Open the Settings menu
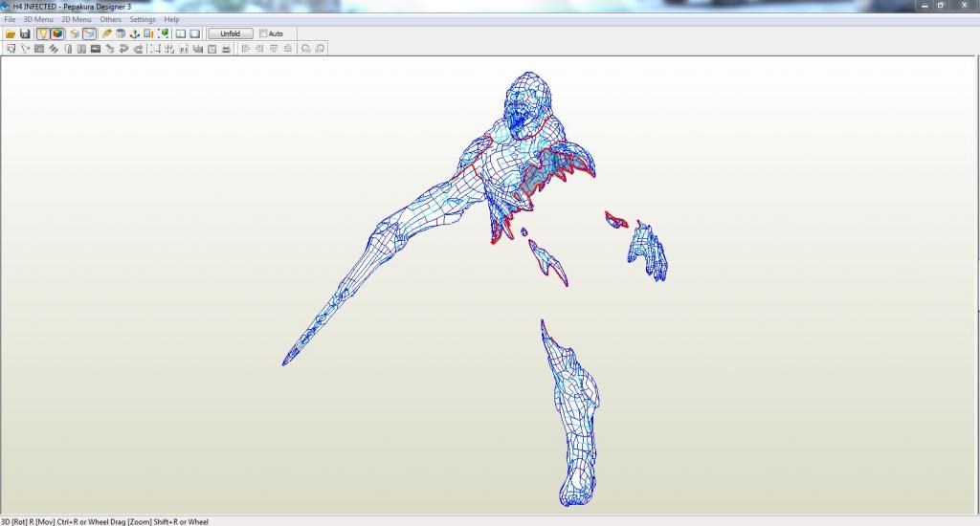980x526 pixels. pyautogui.click(x=143, y=19)
